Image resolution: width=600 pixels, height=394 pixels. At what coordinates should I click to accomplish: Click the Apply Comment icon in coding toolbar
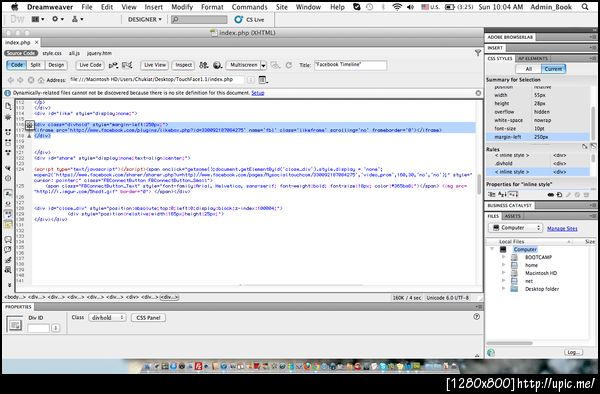point(8,239)
